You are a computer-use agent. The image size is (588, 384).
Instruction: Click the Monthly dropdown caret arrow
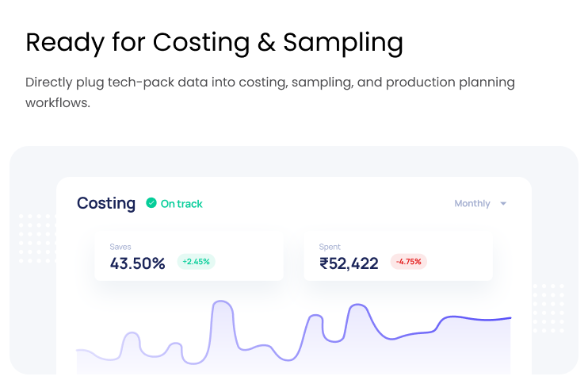[x=503, y=204]
